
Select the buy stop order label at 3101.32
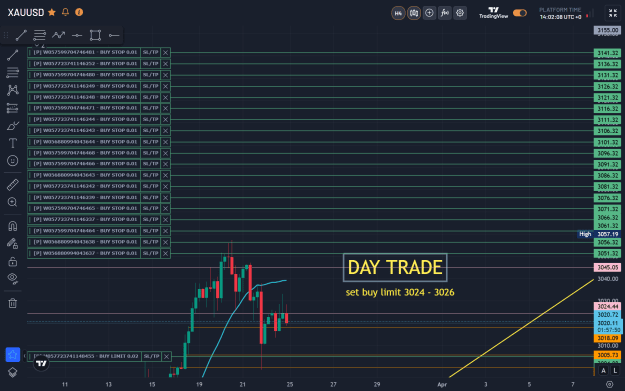[84, 142]
